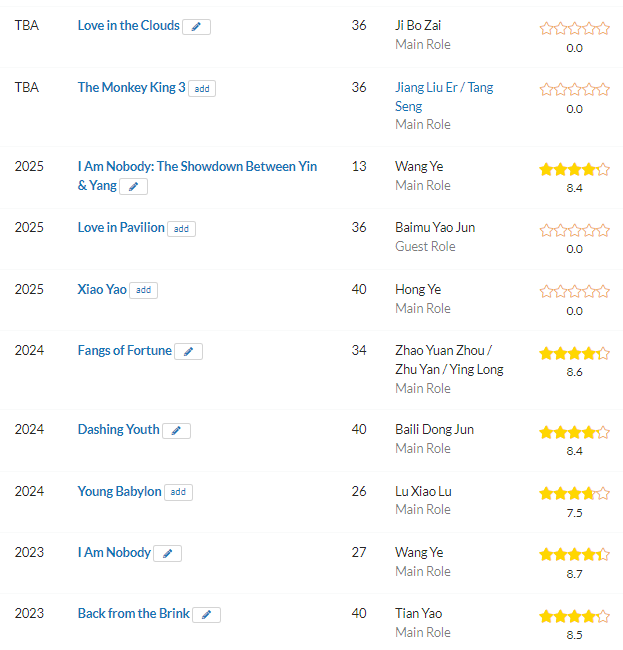This screenshot has width=623, height=650.
Task: Click the add button beside Xiao Yao
Action: coord(143,290)
